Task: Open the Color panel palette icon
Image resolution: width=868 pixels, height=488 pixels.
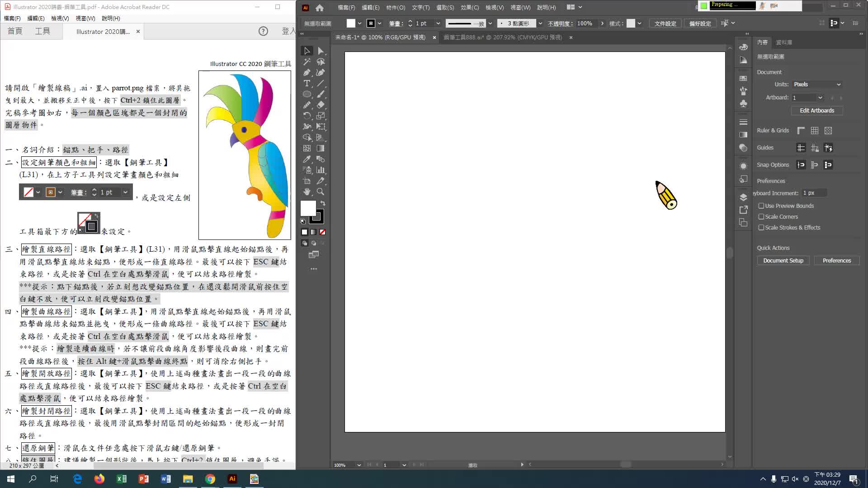Action: tap(743, 47)
